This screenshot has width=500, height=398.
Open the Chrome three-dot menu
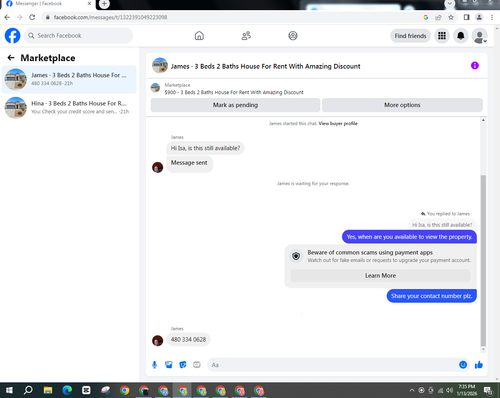[492, 17]
